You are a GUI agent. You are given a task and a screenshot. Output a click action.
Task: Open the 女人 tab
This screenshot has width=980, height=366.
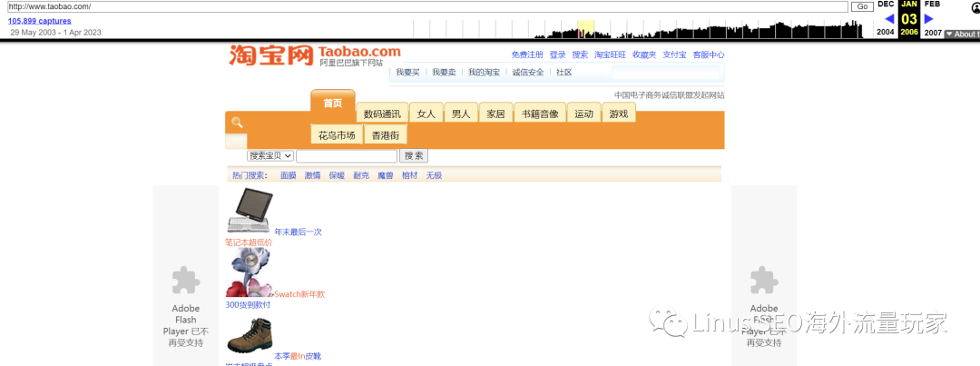[426, 114]
